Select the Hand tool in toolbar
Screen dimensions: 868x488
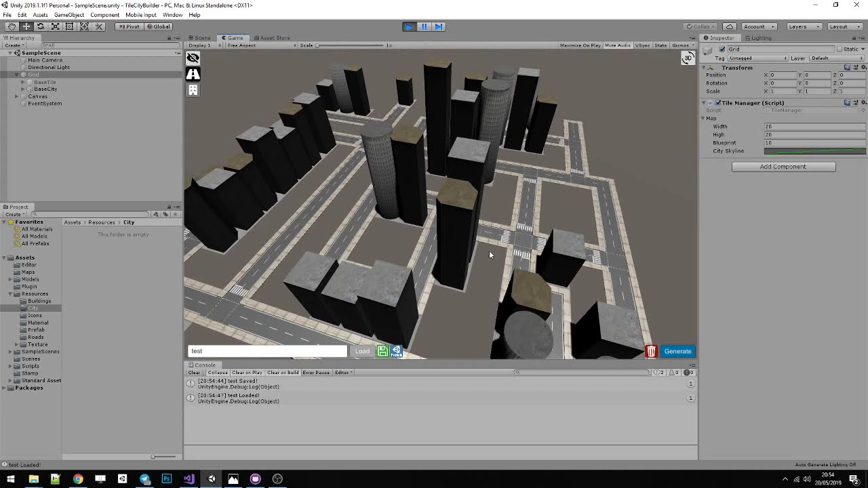point(12,26)
